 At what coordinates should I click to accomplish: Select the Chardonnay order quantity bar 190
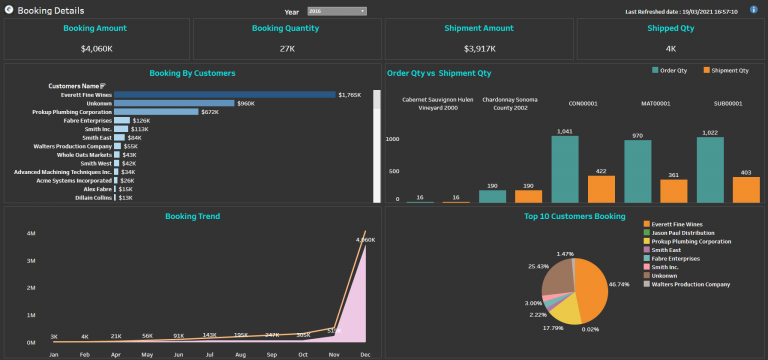point(492,196)
